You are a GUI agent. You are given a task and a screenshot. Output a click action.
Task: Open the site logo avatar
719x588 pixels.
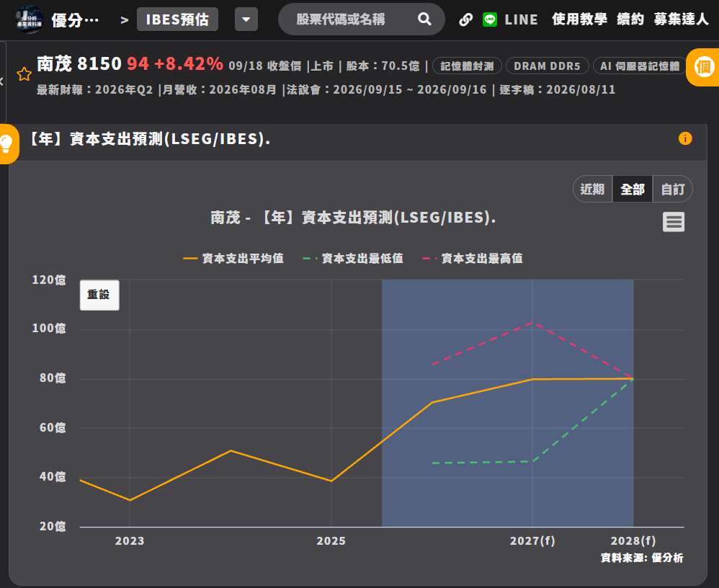coord(28,19)
